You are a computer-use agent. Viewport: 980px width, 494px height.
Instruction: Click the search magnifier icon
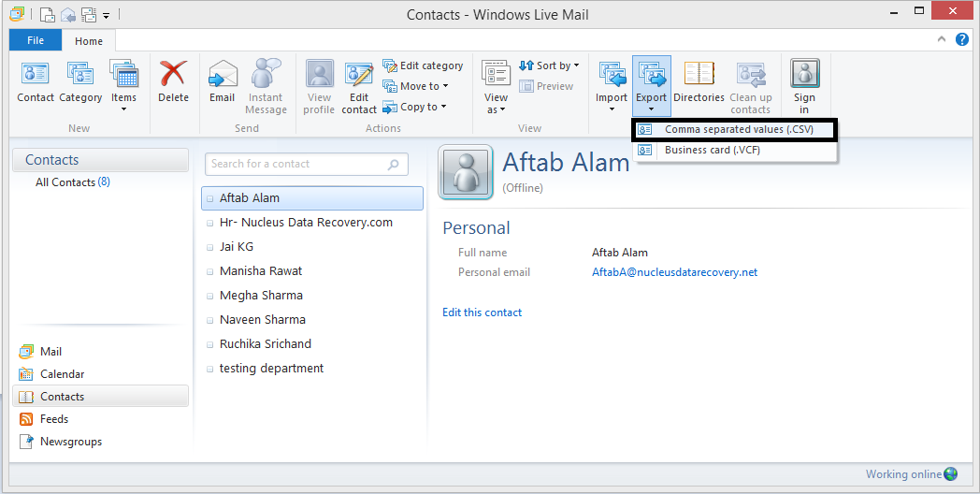(393, 165)
